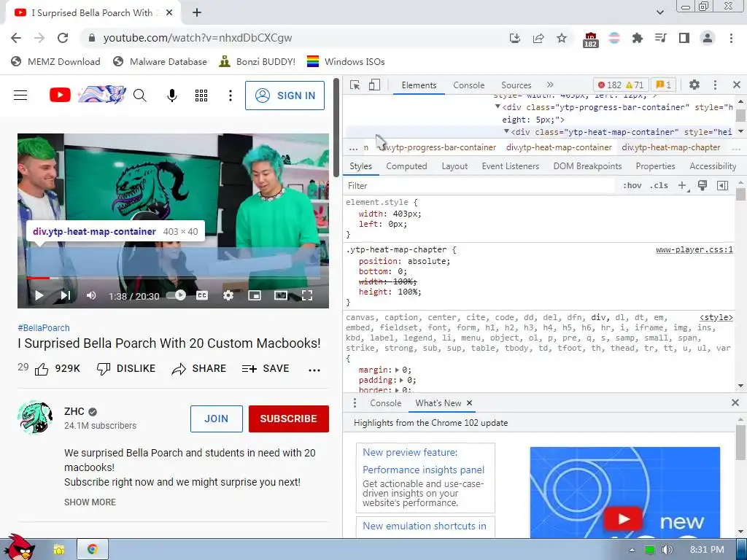Skip to next video
Image resolution: width=747 pixels, height=560 pixels.
click(65, 296)
